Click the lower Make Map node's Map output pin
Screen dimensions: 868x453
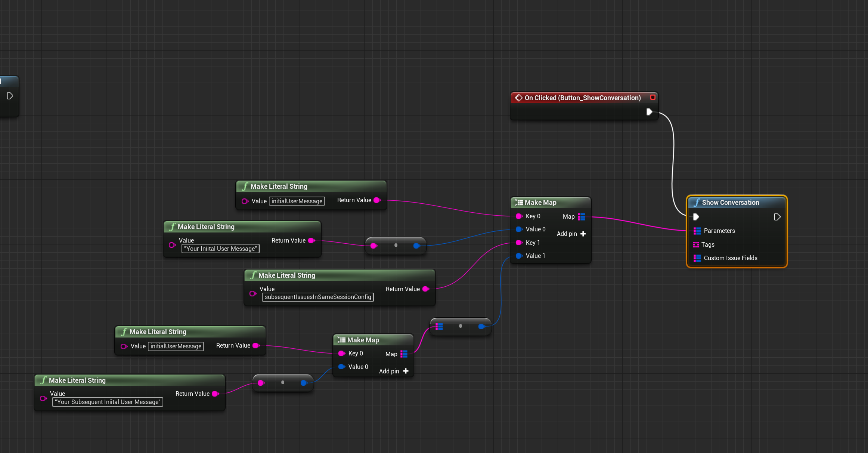pos(404,354)
